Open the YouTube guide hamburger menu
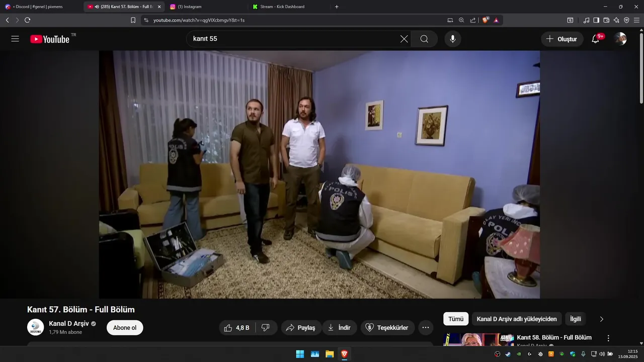Image resolution: width=644 pixels, height=362 pixels. pyautogui.click(x=15, y=39)
